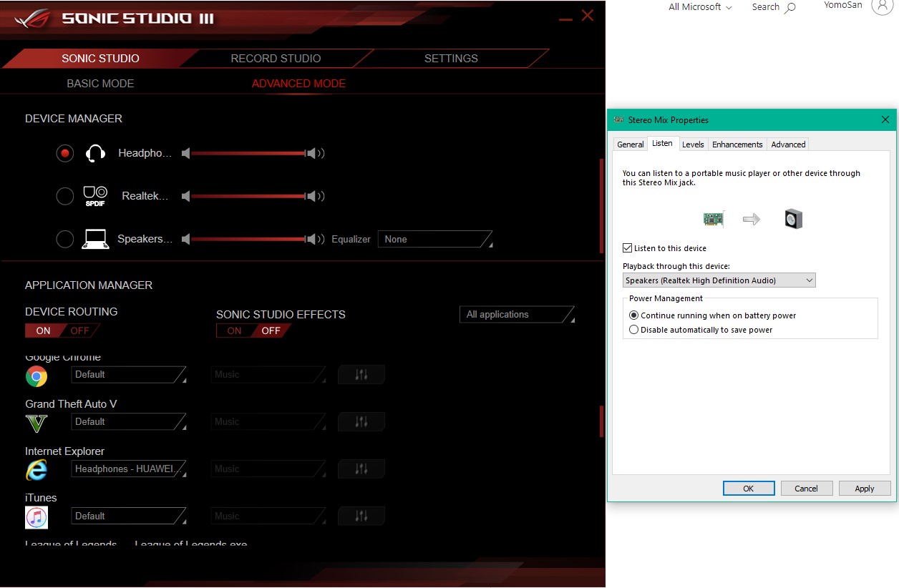Click the laptop Speakers device icon
899x588 pixels.
(95, 239)
